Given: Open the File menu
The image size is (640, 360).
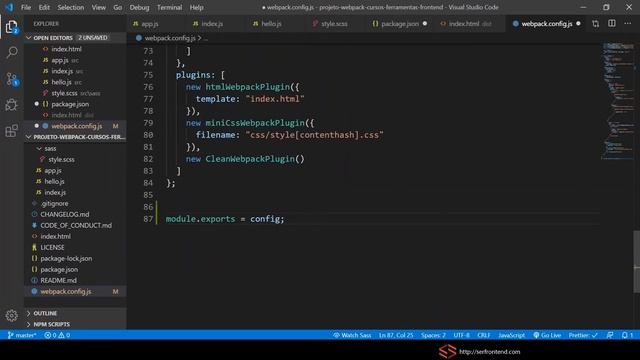Looking at the screenshot, I should tap(26, 7).
